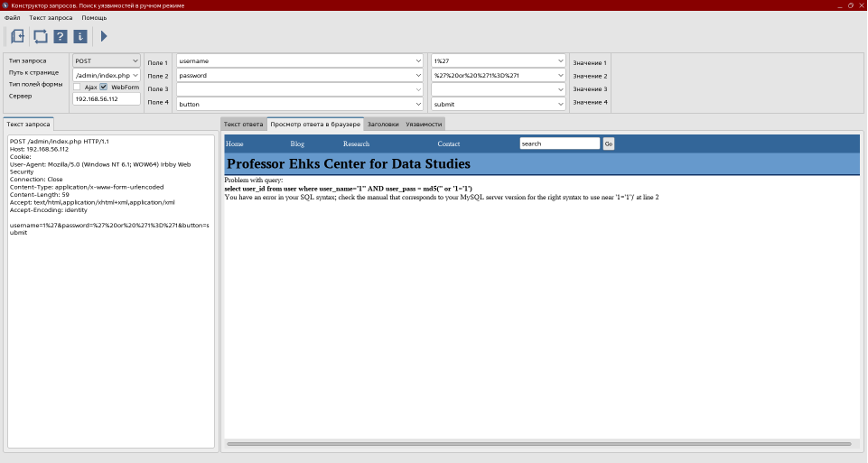Open help via question mark icon
Viewport: 868px width, 463px height.
[61, 36]
